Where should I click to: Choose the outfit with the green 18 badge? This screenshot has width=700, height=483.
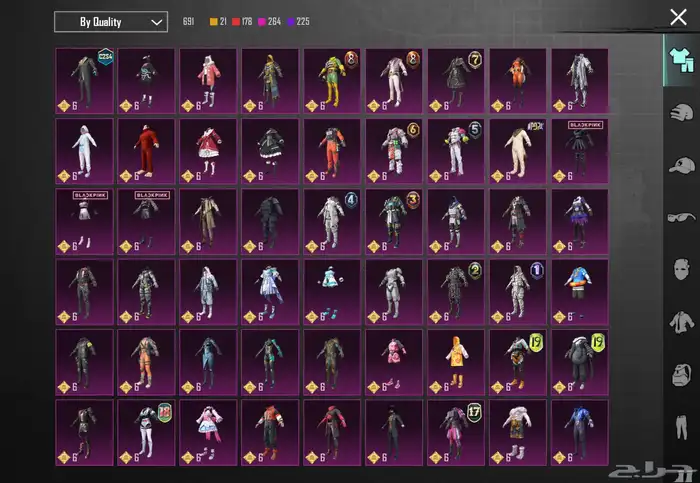point(147,433)
